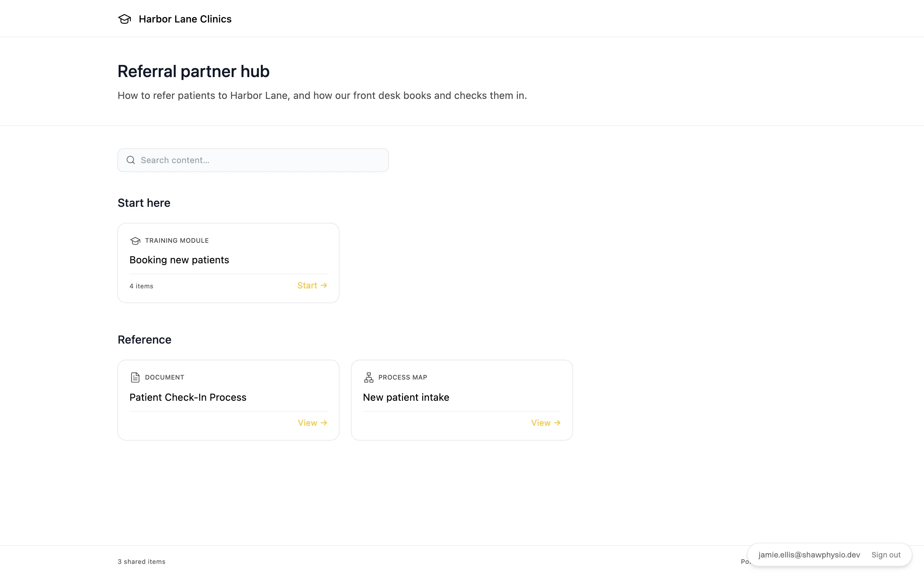Focus the Search content field
The image size is (924, 578).
coord(253,160)
